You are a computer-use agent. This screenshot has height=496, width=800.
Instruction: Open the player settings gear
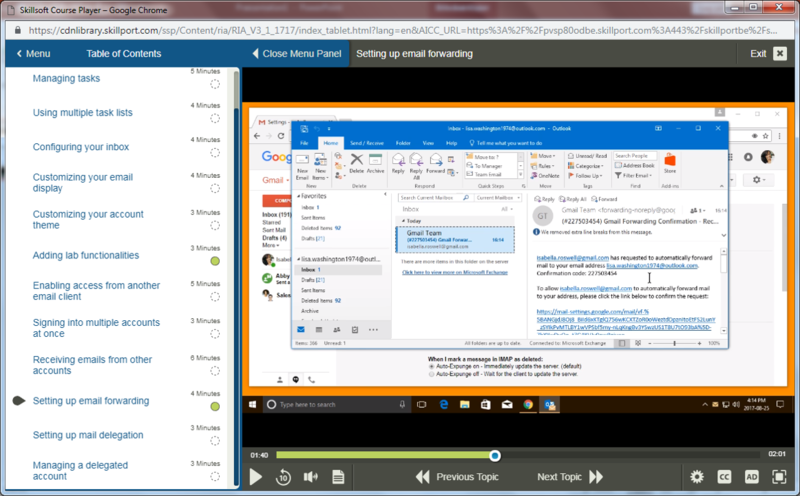click(x=696, y=477)
